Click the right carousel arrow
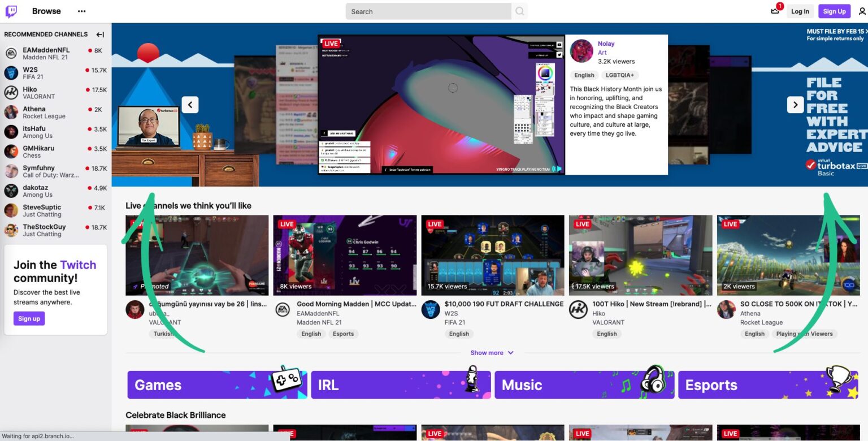 795,105
